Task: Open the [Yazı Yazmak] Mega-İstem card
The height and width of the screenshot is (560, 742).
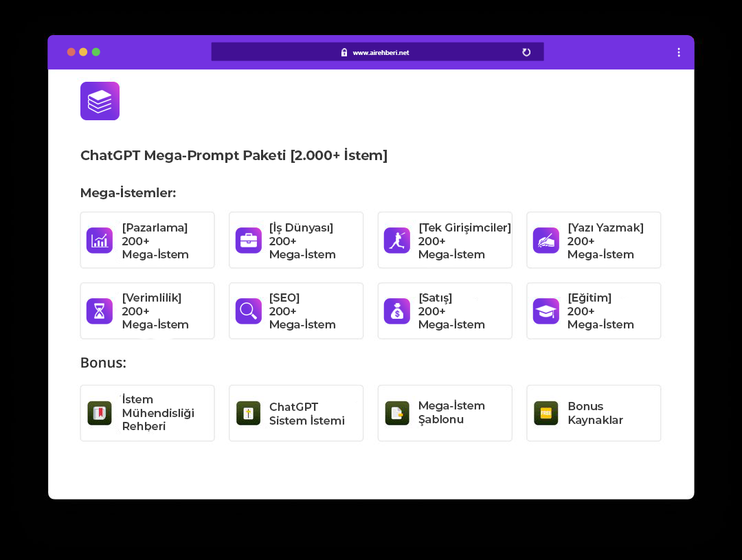Action: [x=594, y=240]
